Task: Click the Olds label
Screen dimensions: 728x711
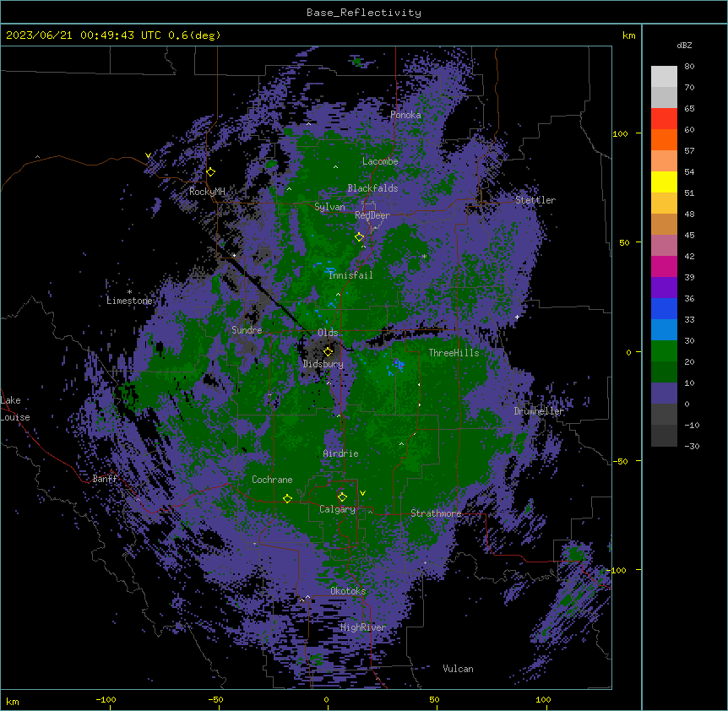Action: [x=328, y=333]
